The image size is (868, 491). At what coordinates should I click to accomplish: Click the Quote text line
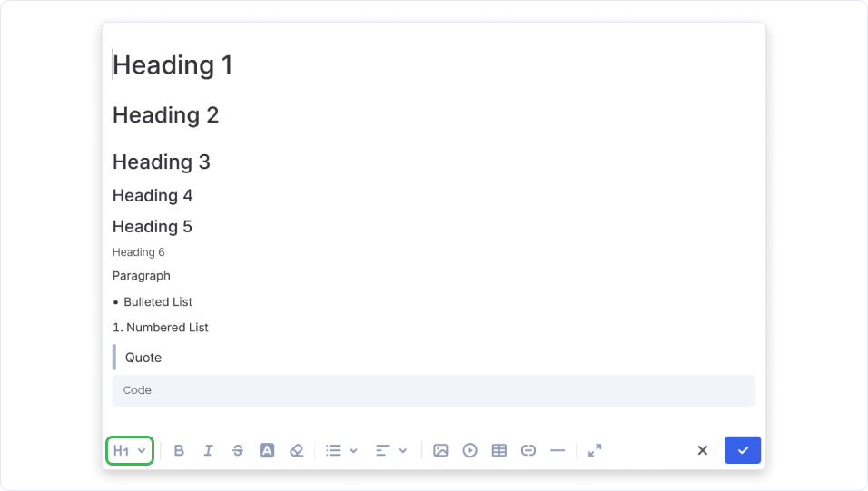pyautogui.click(x=143, y=358)
